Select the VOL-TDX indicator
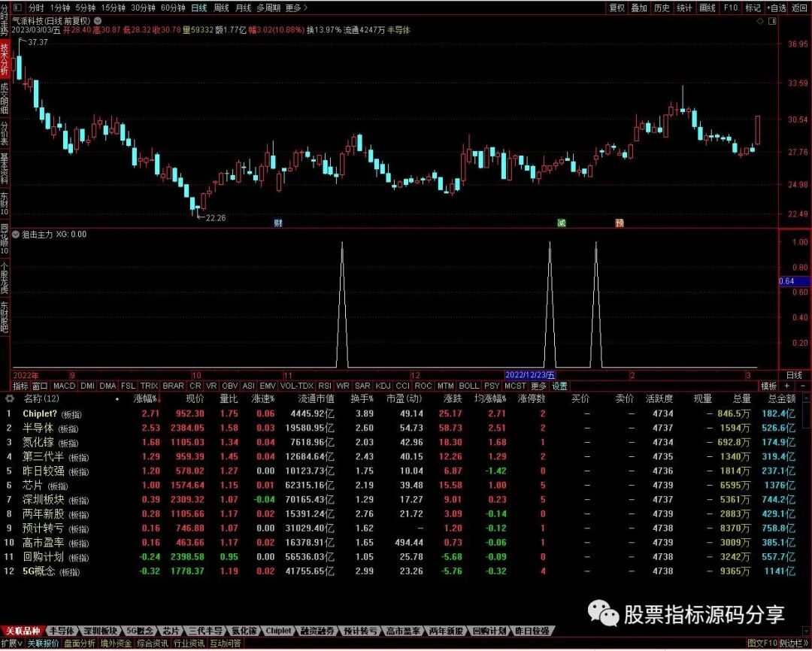812x651 pixels. coord(297,386)
